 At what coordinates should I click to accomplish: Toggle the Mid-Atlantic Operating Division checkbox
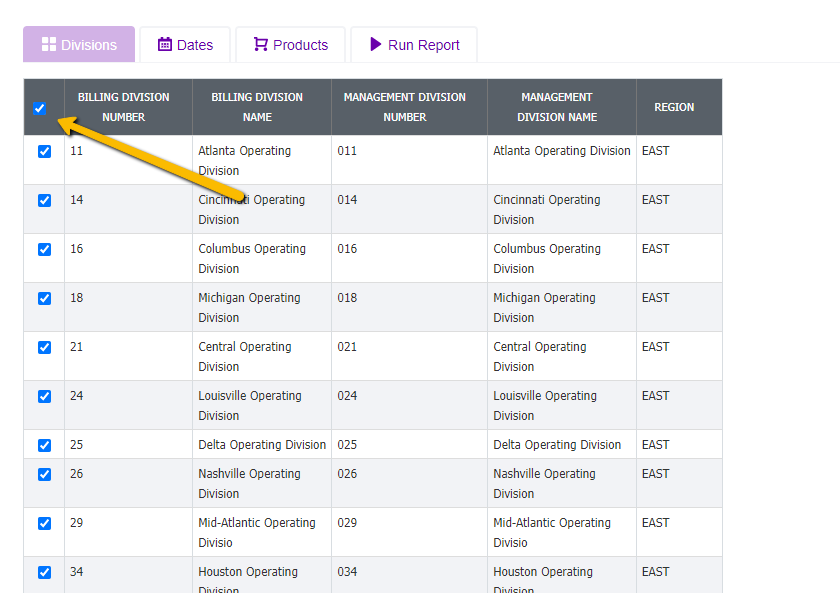44,524
